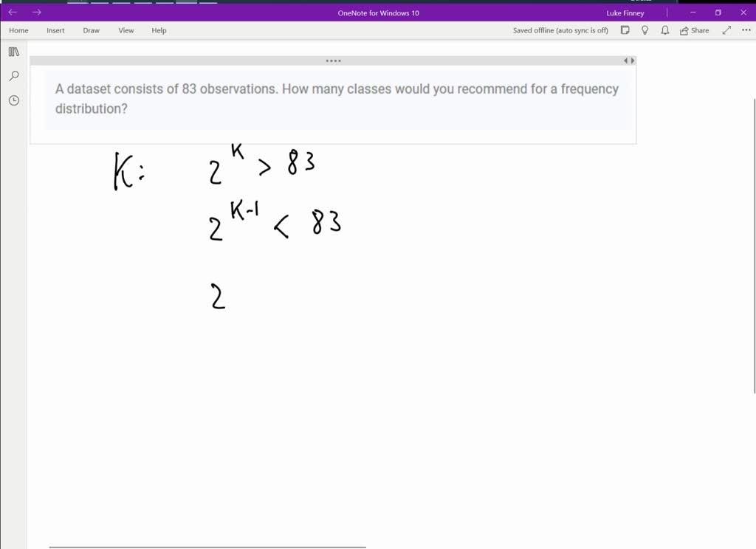This screenshot has width=756, height=549.
Task: Go to the next page with right chevron
Action: [632, 60]
